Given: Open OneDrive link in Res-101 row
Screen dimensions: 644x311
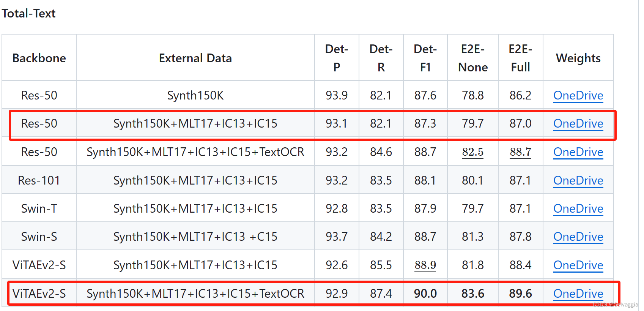Looking at the screenshot, I should tap(578, 180).
